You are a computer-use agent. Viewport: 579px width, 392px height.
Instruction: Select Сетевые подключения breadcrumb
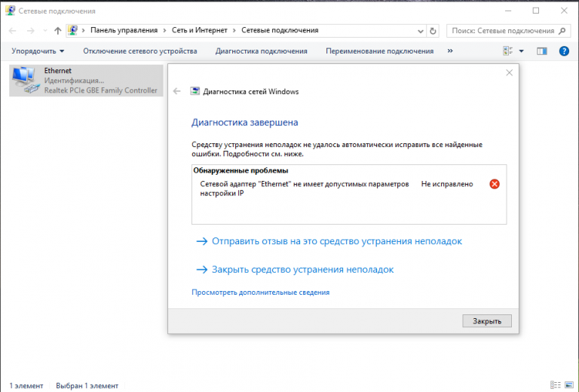click(280, 30)
